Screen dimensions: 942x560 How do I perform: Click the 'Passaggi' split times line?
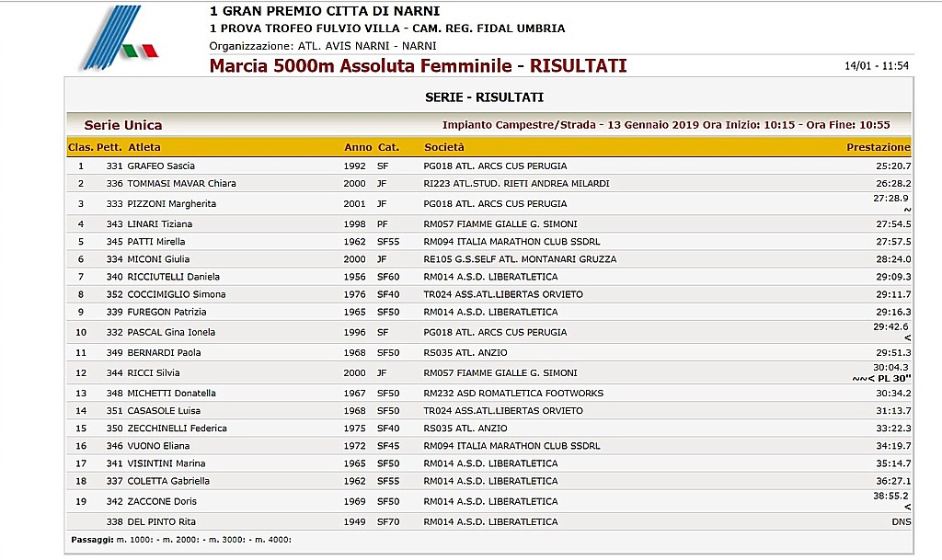pos(181,540)
